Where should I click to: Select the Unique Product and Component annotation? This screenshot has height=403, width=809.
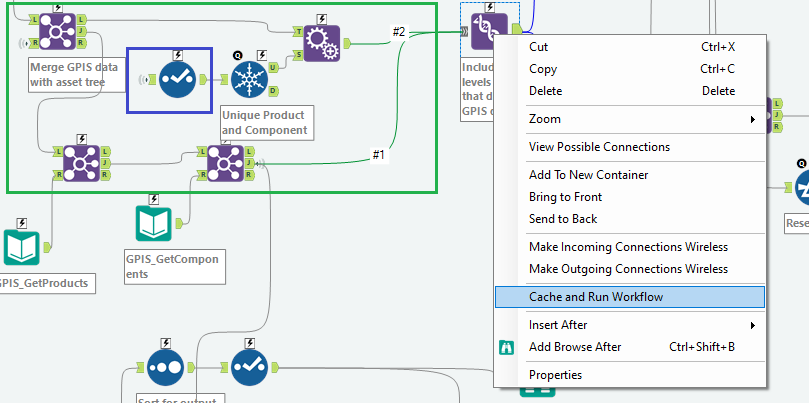pos(266,123)
